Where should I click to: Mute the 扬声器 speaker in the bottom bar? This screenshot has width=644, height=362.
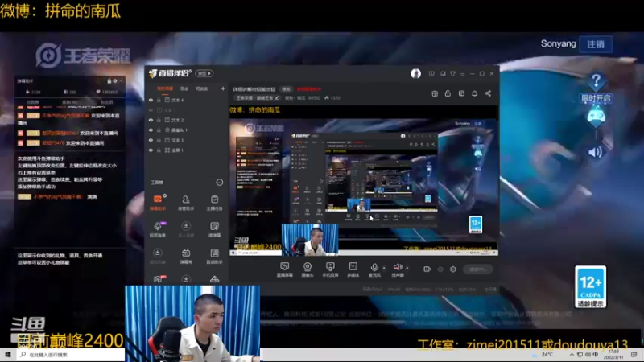[x=397, y=268]
